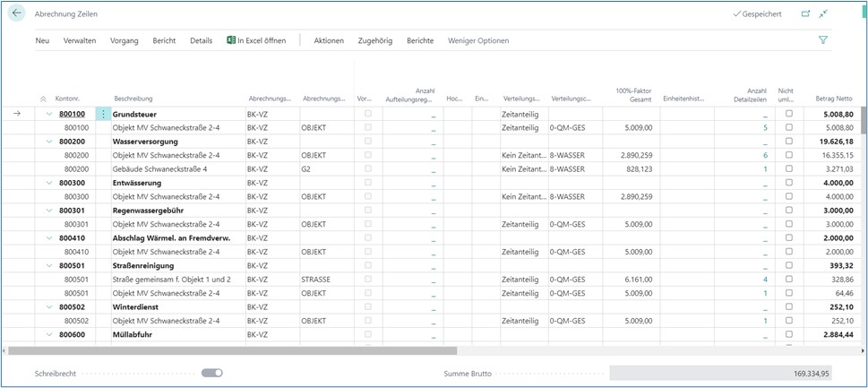The height and width of the screenshot is (388, 868).
Task: Toggle the Schreibrecht switch
Action: click(x=212, y=372)
